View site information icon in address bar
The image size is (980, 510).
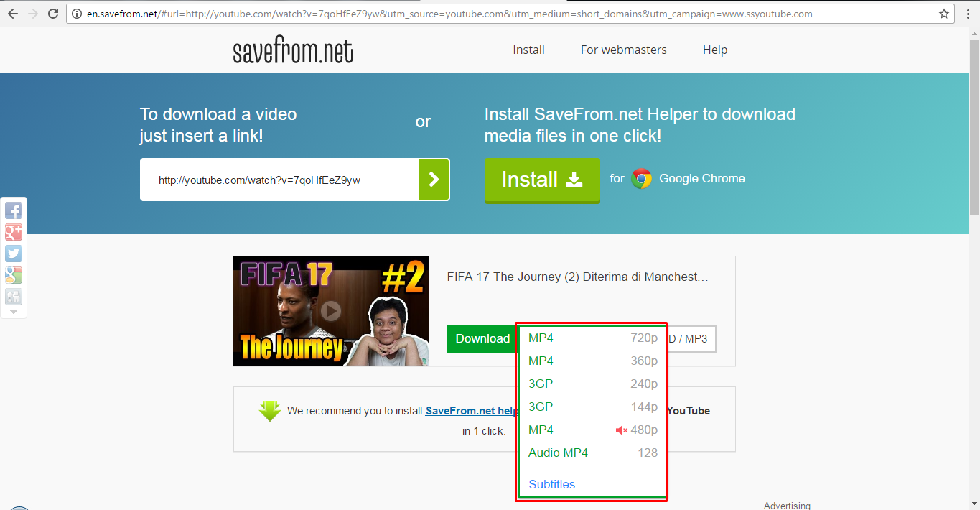(x=78, y=14)
